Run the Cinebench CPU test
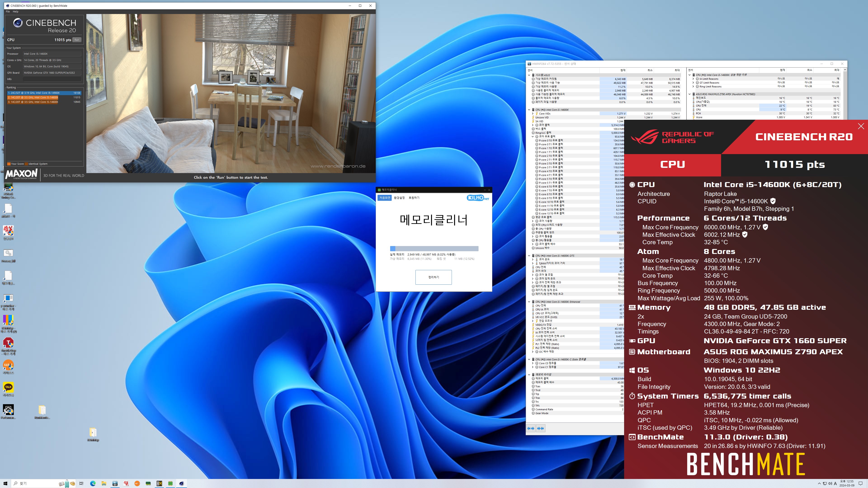The width and height of the screenshot is (868, 488). pyautogui.click(x=77, y=40)
